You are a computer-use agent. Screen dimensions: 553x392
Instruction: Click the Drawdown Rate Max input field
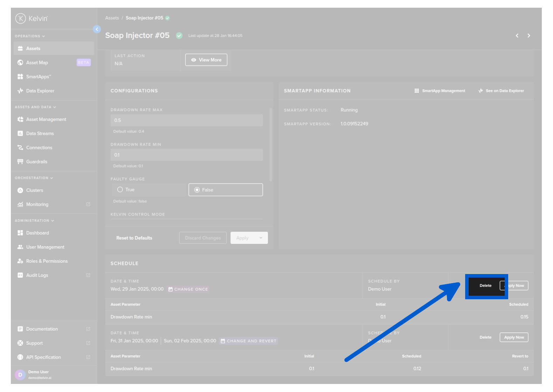(186, 120)
